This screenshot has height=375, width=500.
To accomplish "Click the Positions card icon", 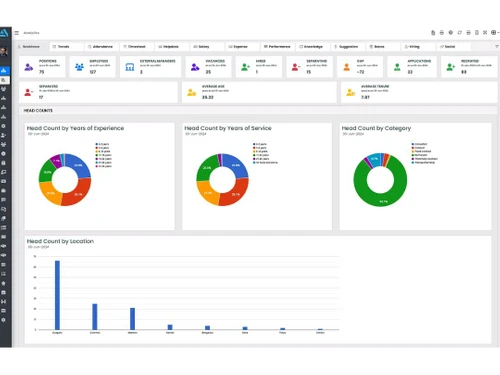I will point(29,67).
